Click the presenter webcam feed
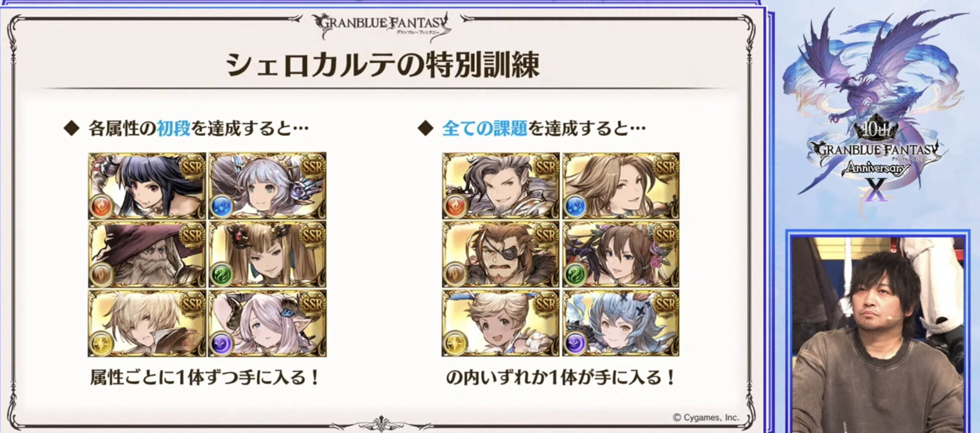Viewport: 980px width, 433px height. (877, 334)
